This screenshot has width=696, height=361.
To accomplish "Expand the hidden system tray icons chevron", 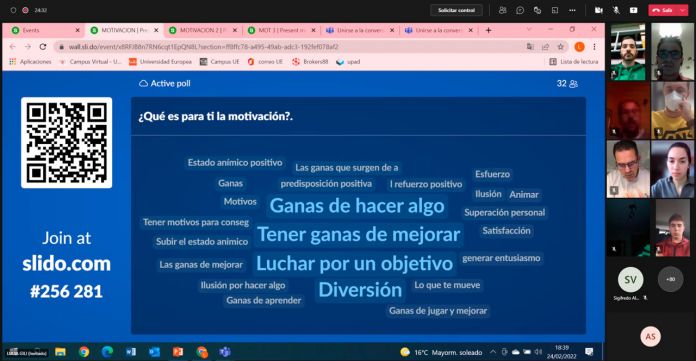I will tap(493, 352).
